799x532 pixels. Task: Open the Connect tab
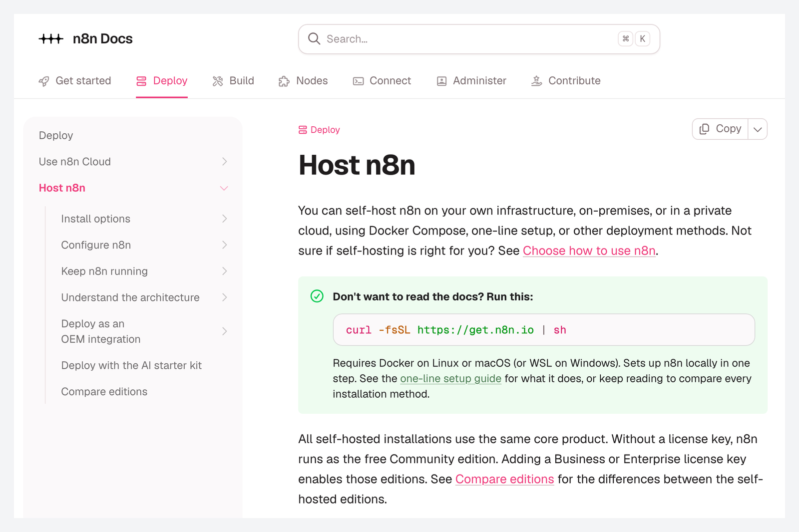click(x=382, y=81)
